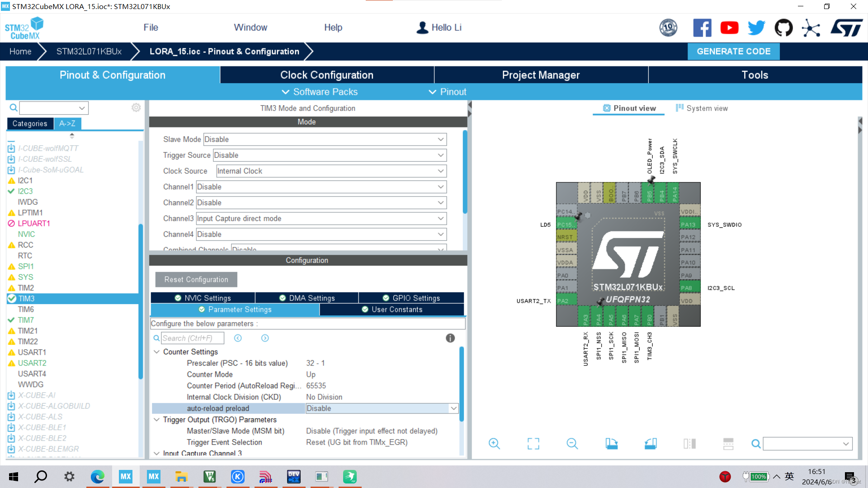
Task: Click the ST community network icon
Action: click(x=811, y=28)
